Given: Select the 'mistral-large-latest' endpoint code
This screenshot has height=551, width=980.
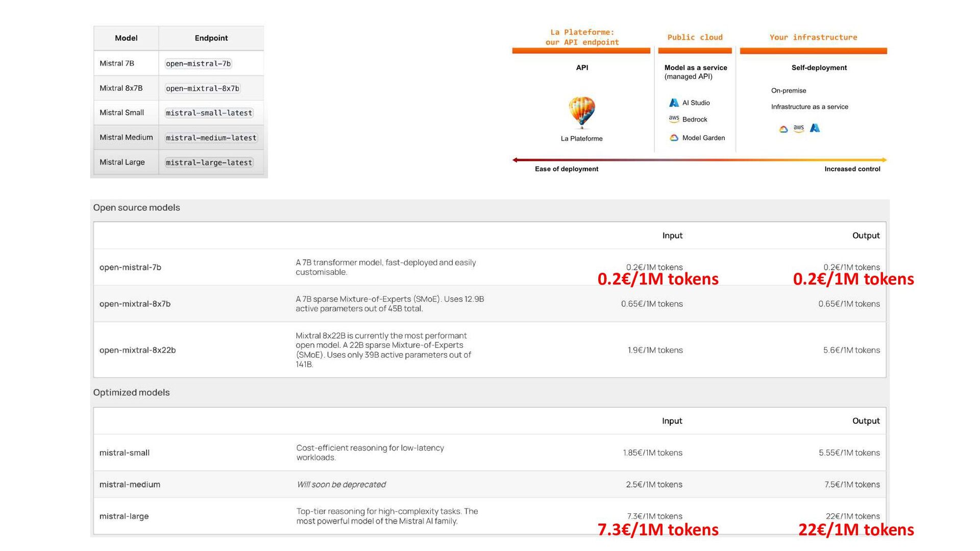Looking at the screenshot, I should (x=209, y=162).
